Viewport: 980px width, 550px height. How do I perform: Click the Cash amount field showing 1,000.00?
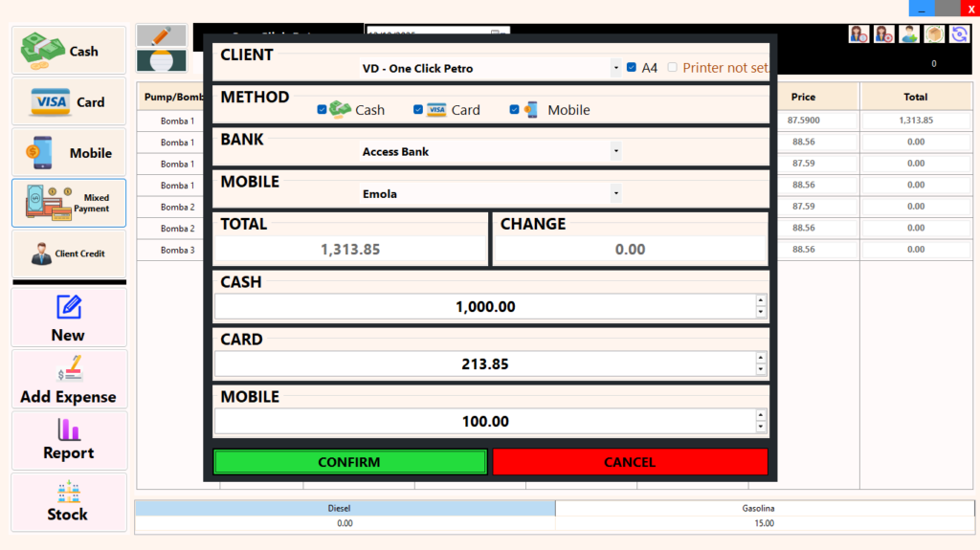click(485, 307)
